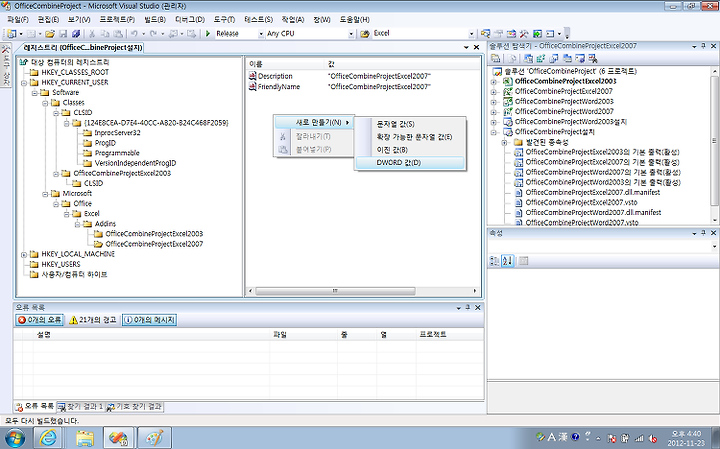Open the Any CPU platform dropdown
720x449 pixels.
tap(351, 34)
